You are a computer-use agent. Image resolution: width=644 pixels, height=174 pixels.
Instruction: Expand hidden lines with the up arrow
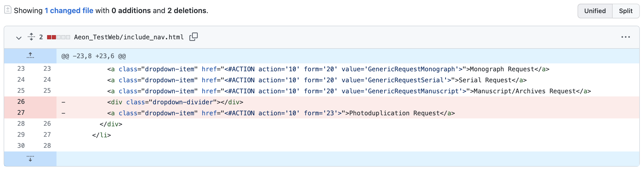(30, 55)
